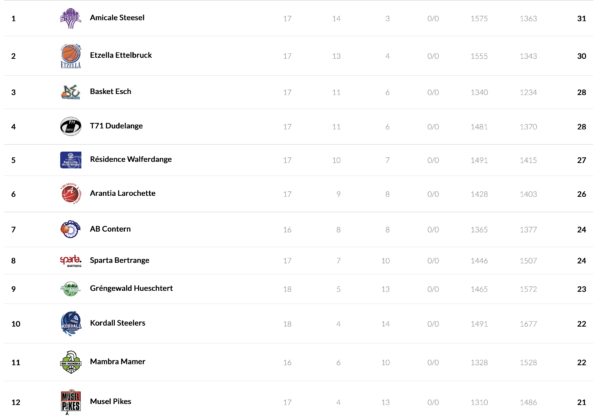
Task: Open the Amicale Steesel team name link
Action: (x=118, y=18)
